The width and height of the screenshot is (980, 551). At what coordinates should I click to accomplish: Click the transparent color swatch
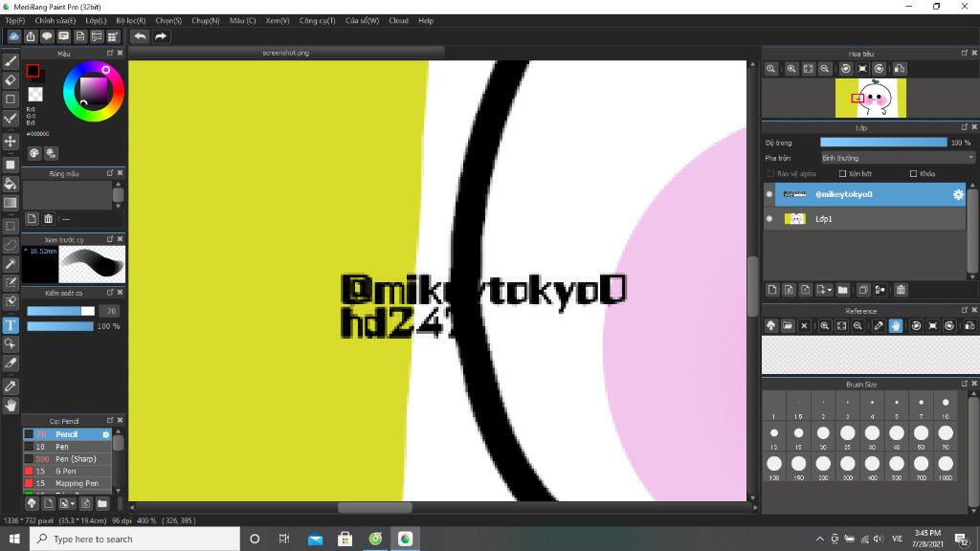35,95
